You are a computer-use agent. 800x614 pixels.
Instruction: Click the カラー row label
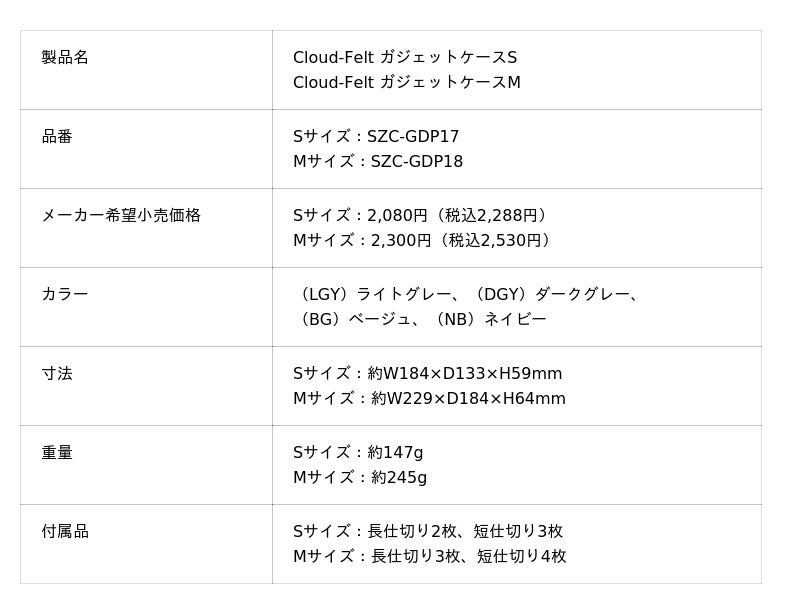pos(65,294)
